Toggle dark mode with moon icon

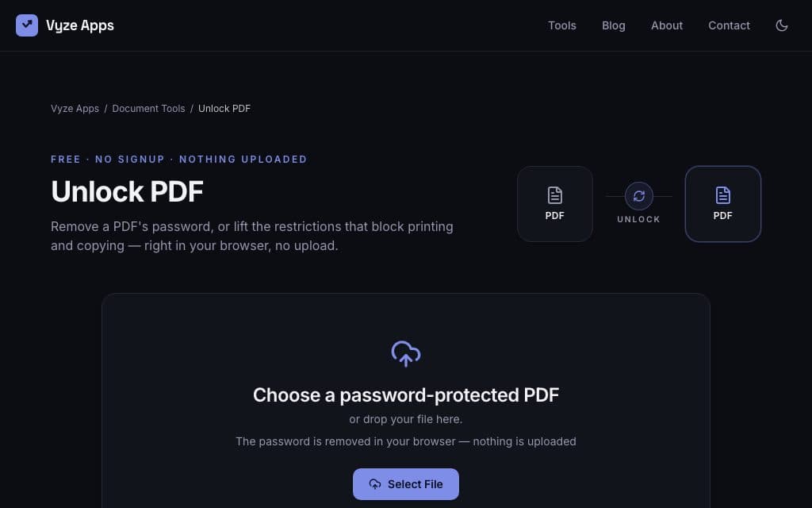point(781,25)
